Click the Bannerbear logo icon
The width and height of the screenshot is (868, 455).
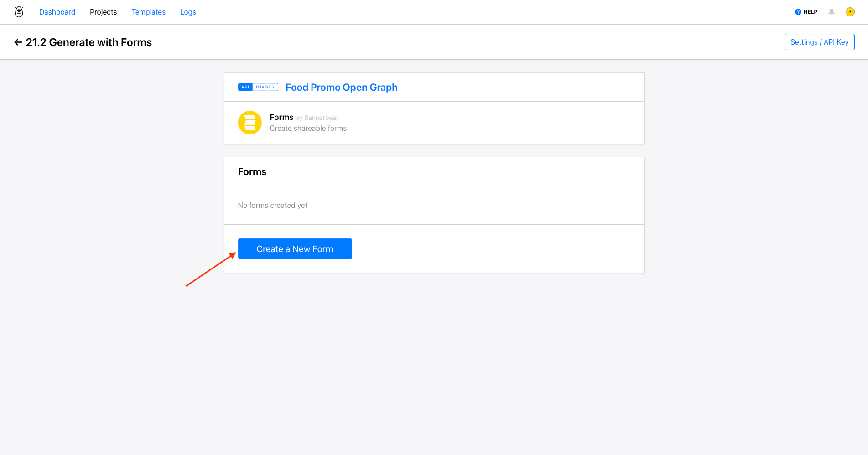click(18, 11)
